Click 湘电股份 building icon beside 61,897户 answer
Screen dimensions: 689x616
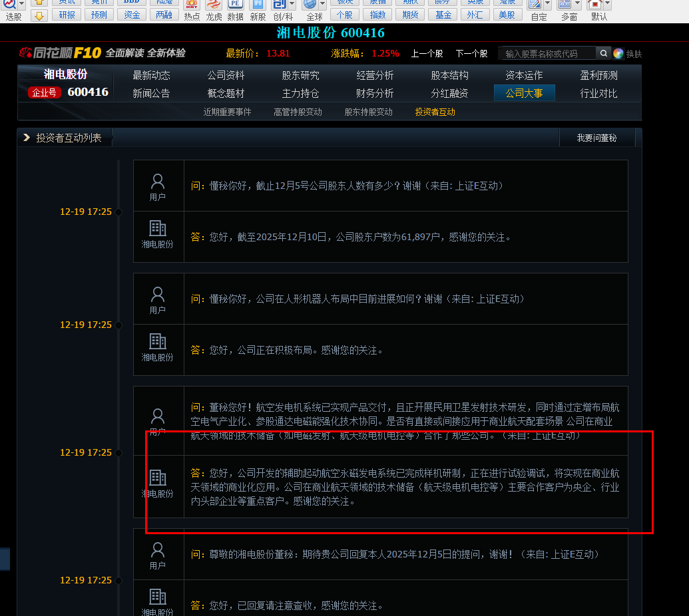click(157, 228)
